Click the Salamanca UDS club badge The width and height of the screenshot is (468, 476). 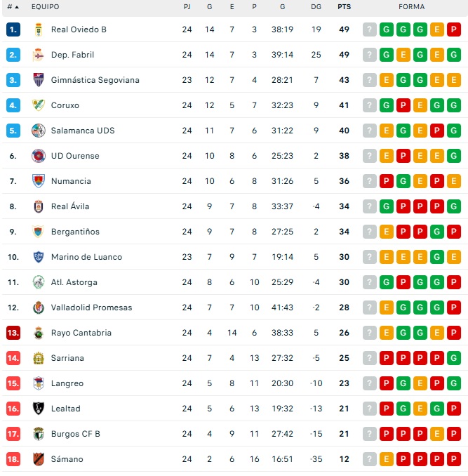coord(38,131)
